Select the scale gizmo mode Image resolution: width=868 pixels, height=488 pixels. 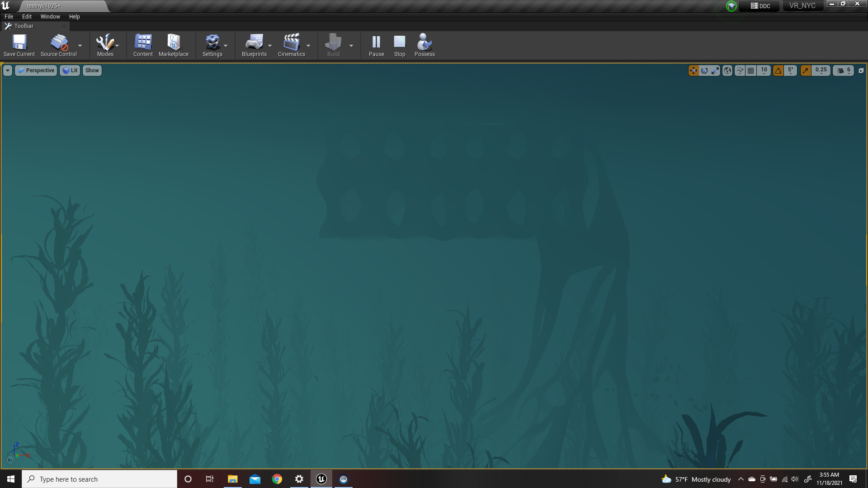click(715, 70)
